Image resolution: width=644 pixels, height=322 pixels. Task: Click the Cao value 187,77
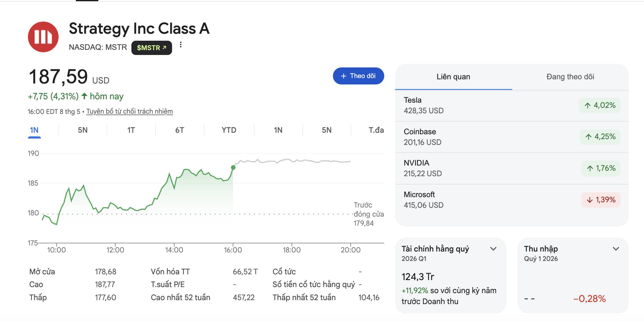(105, 285)
